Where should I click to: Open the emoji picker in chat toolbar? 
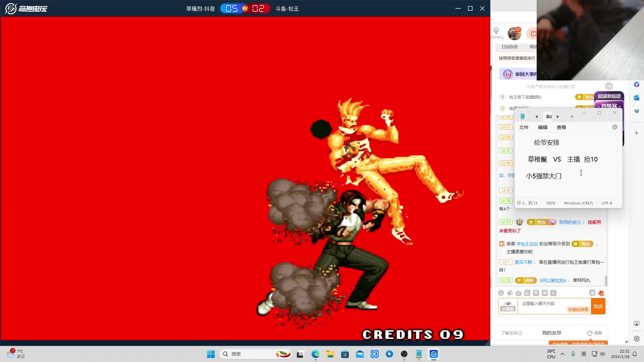pos(501,293)
